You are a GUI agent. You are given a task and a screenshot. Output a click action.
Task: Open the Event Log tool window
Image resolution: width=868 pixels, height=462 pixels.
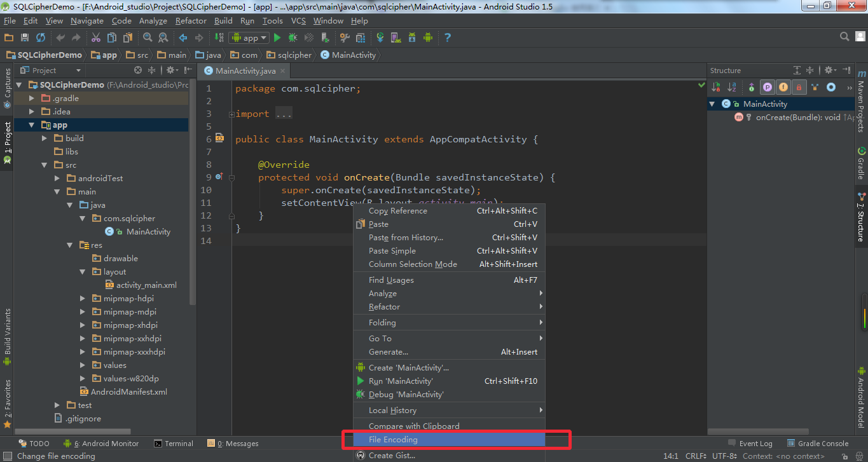(x=750, y=444)
